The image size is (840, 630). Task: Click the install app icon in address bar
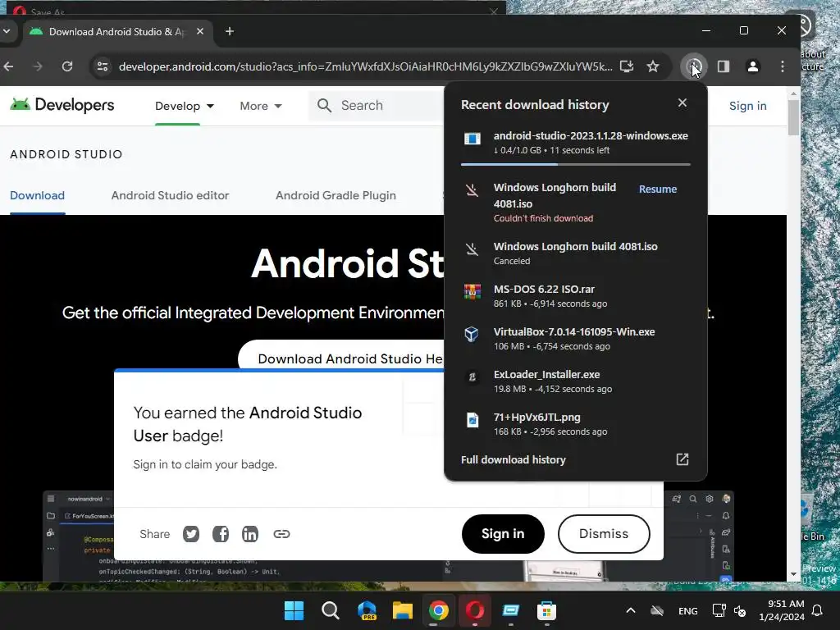[626, 66]
